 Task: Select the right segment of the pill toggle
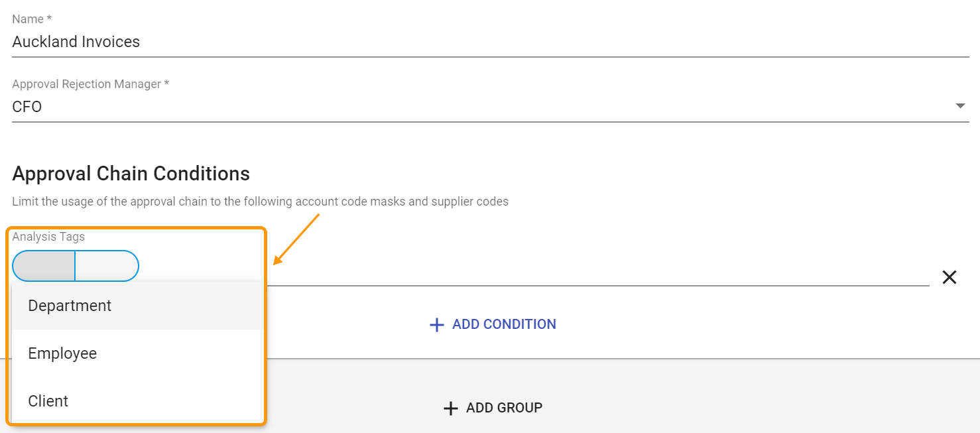click(107, 265)
